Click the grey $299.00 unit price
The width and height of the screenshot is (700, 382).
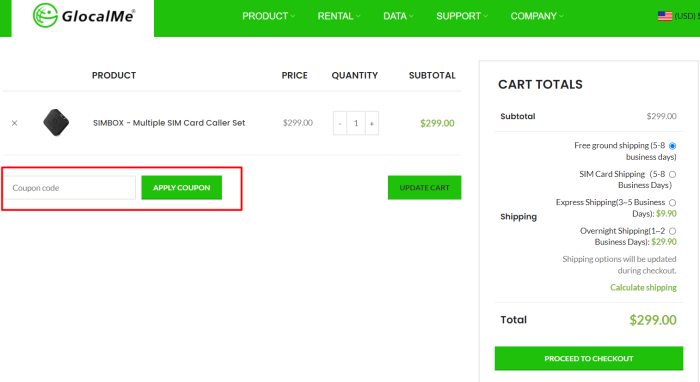pyautogui.click(x=298, y=123)
